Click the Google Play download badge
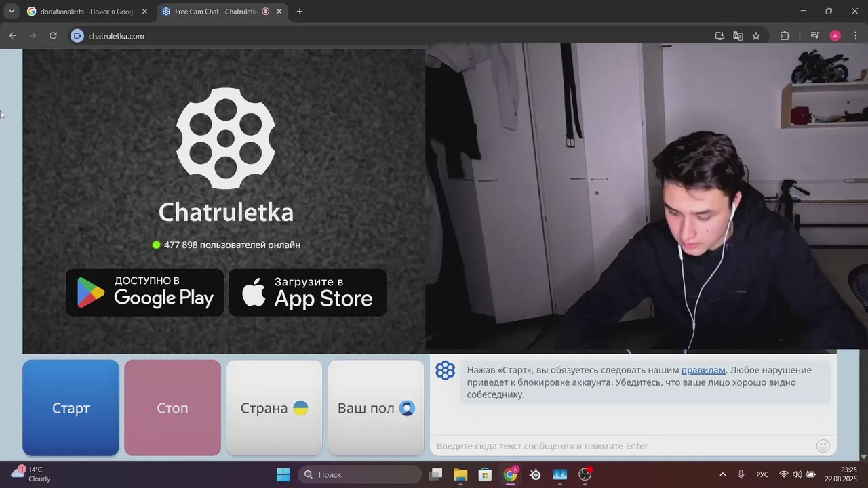 click(x=144, y=292)
